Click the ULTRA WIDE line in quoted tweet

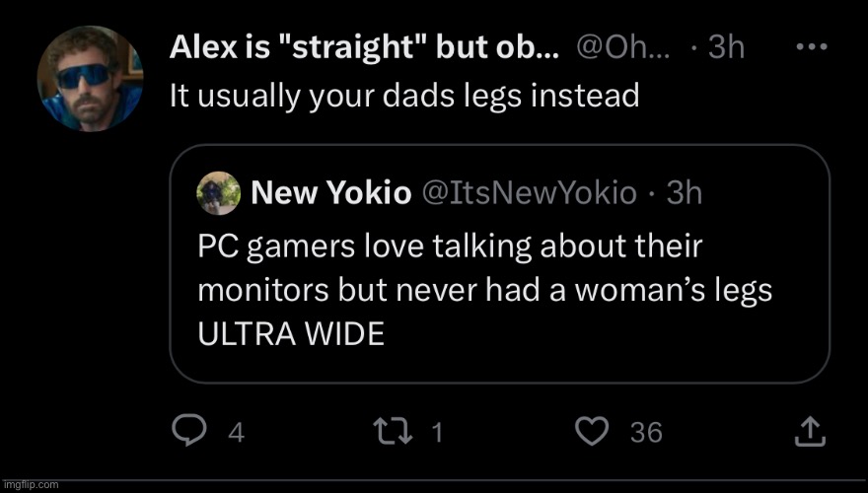click(x=290, y=334)
